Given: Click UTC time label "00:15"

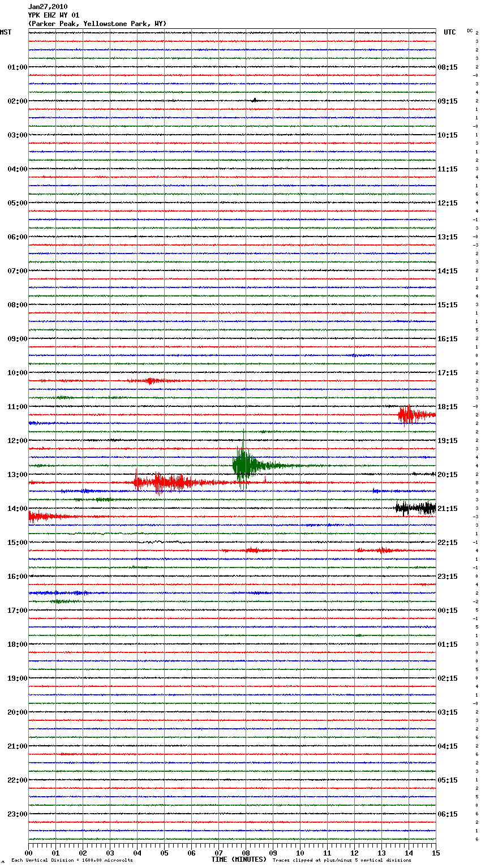Looking at the screenshot, I should 448,611.
